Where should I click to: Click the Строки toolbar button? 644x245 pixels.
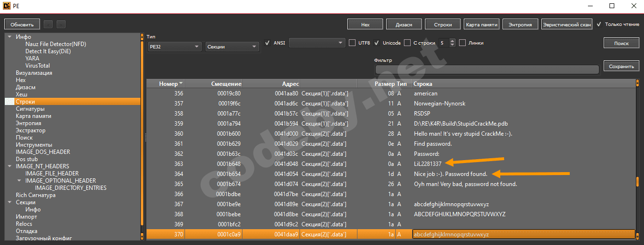click(443, 24)
